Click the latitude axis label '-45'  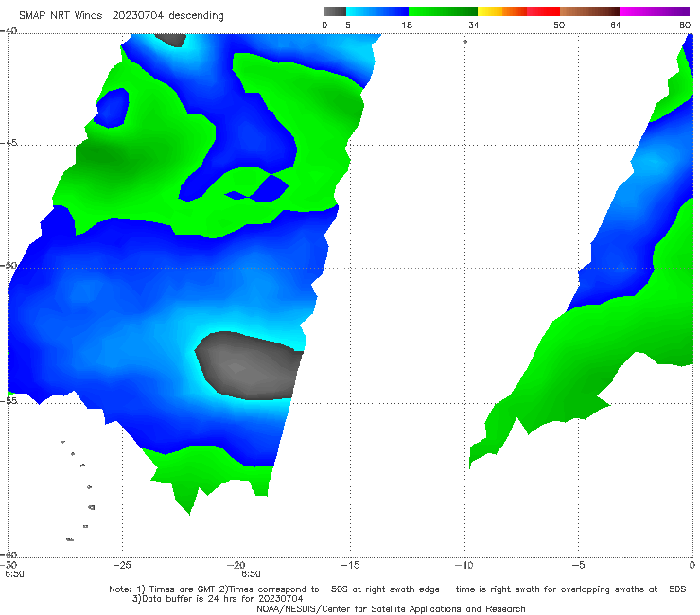coord(9,143)
